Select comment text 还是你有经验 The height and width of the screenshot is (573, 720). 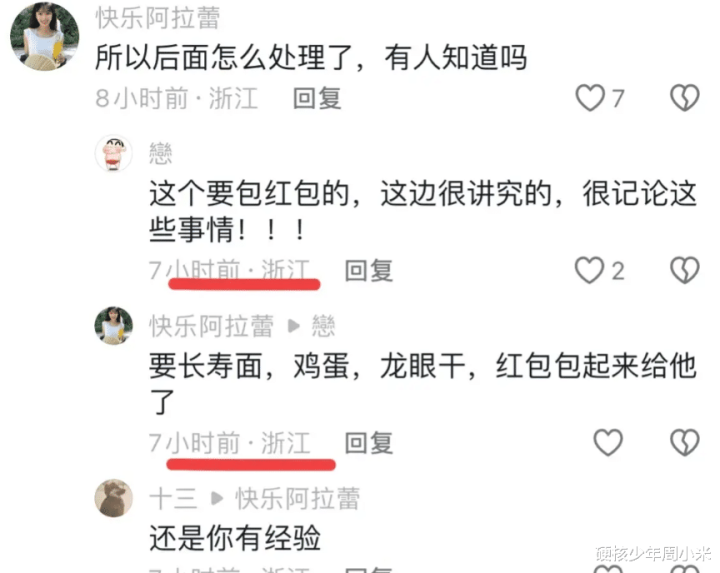coord(235,538)
